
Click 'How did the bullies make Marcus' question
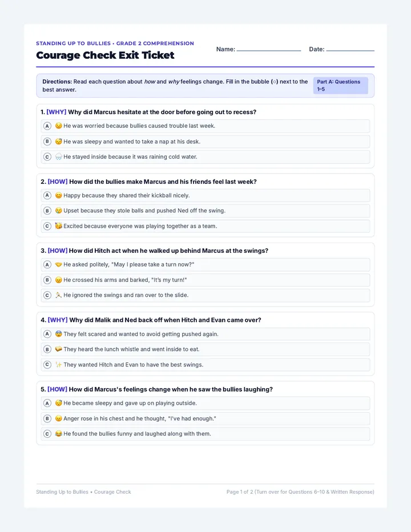[x=163, y=182]
